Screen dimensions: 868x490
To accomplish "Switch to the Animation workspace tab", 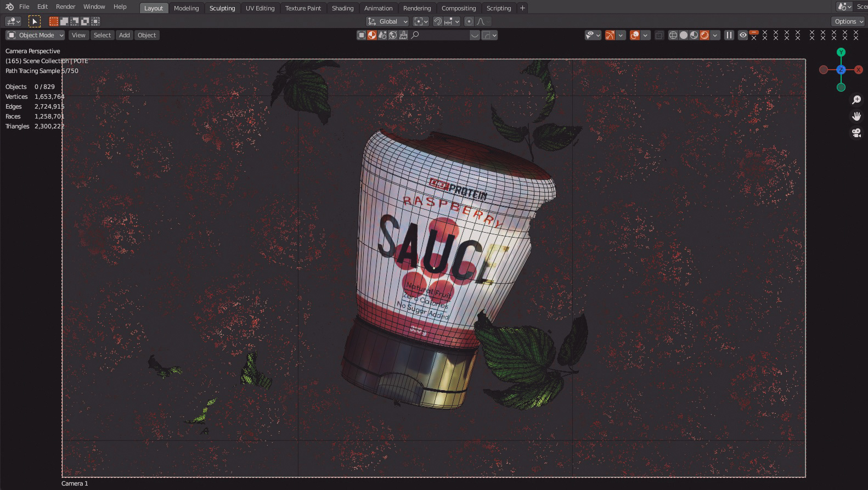I will [x=378, y=8].
